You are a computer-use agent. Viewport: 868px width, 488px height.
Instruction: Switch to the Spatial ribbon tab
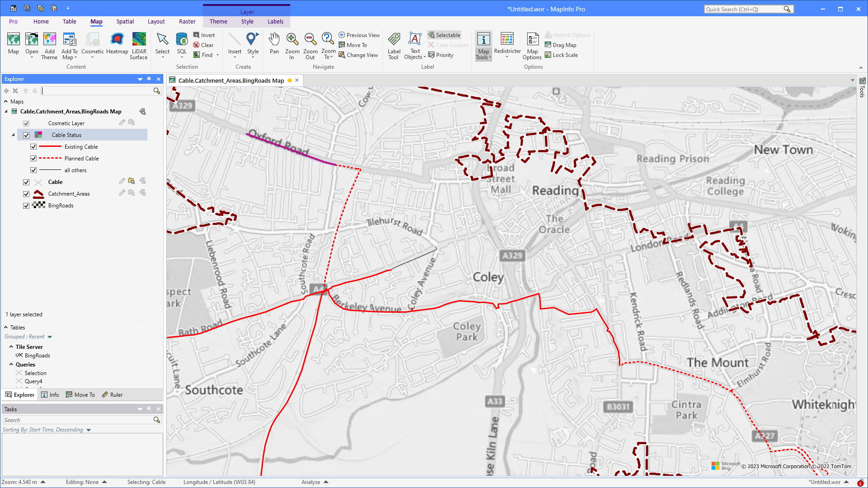click(125, 21)
